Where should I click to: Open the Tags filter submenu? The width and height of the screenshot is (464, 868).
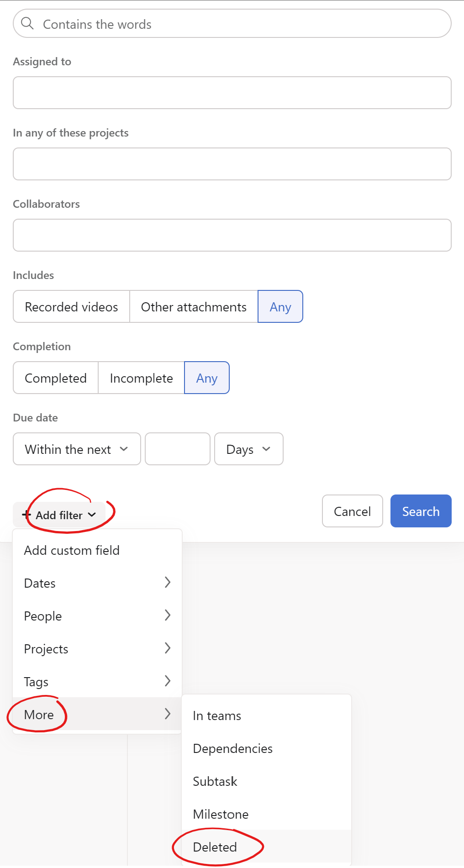(97, 682)
